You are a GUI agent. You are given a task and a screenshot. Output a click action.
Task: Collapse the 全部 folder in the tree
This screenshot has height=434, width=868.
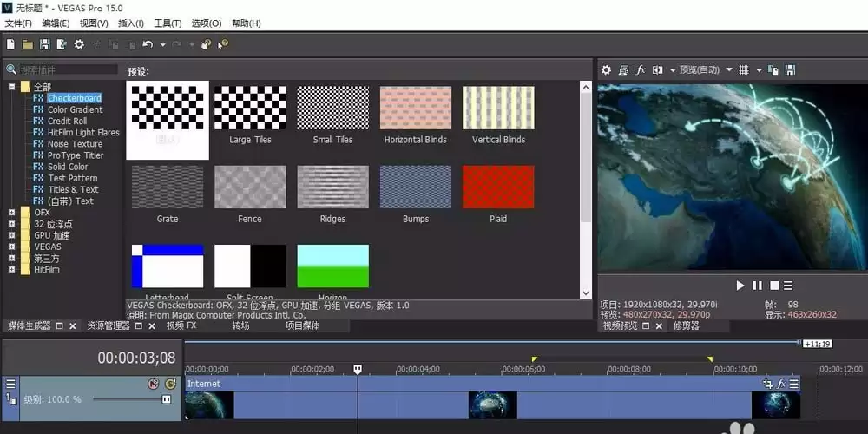point(12,87)
